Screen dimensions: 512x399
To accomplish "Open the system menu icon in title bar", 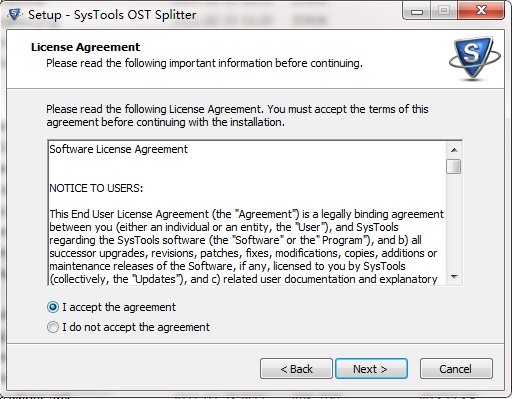I will (14, 15).
